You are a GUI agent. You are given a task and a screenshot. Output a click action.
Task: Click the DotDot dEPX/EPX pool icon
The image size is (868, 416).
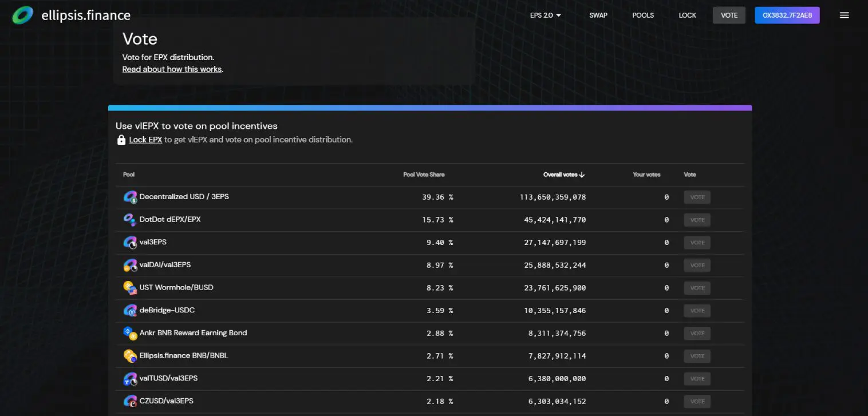point(129,219)
